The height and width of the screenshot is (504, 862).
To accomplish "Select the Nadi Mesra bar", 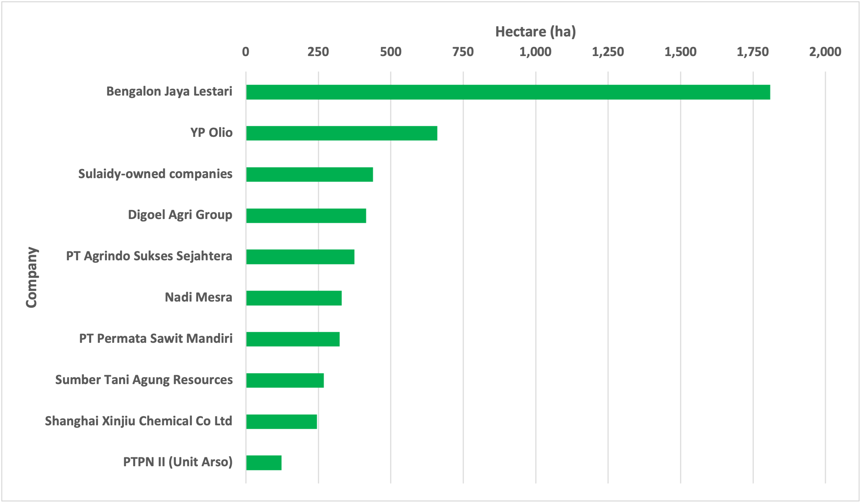I will pos(294,298).
